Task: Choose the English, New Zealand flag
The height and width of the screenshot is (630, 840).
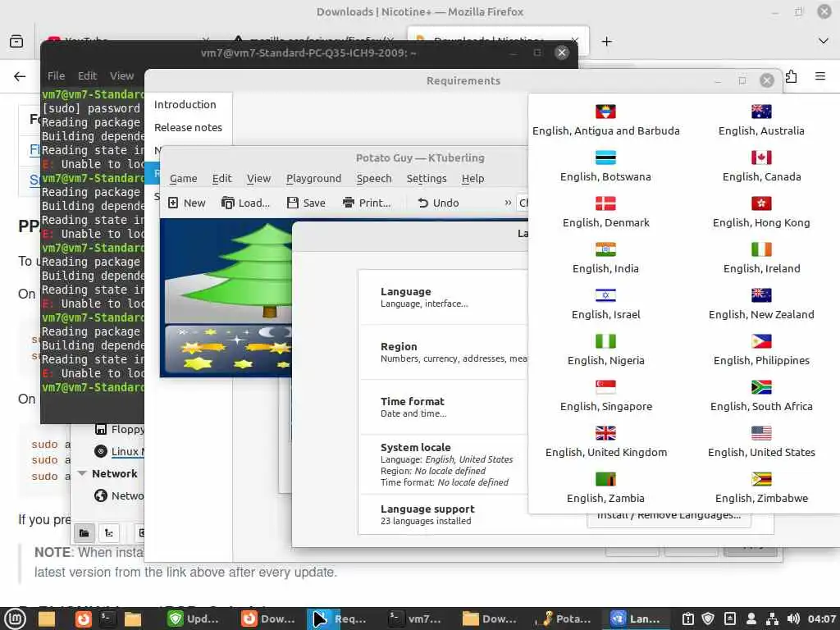Action: tap(761, 295)
